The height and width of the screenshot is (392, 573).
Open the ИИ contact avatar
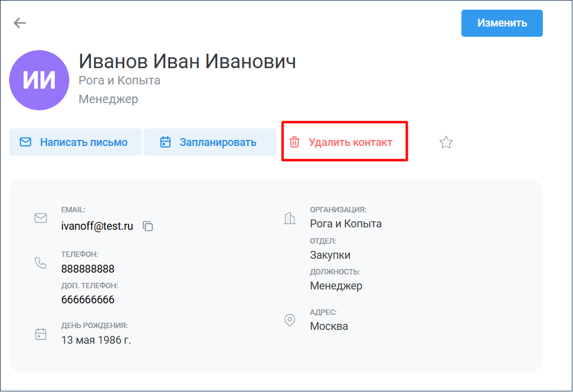(x=39, y=80)
